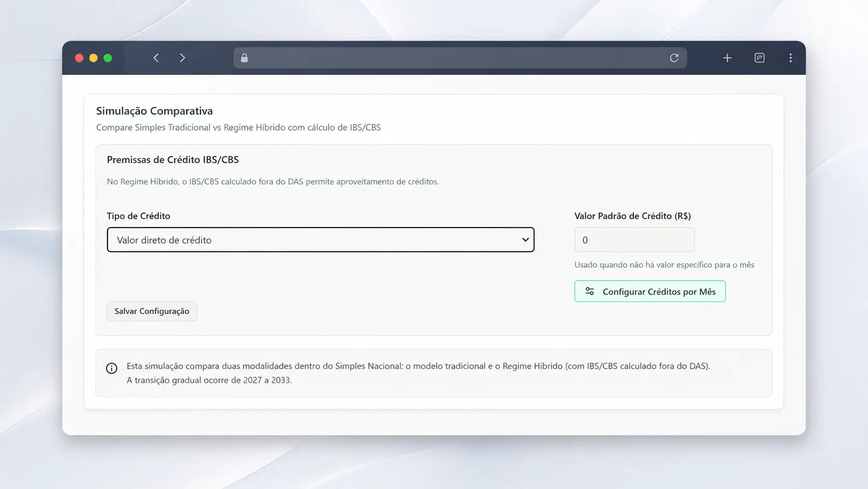Click Valor Padrão de Crédito input field

pyautogui.click(x=634, y=240)
